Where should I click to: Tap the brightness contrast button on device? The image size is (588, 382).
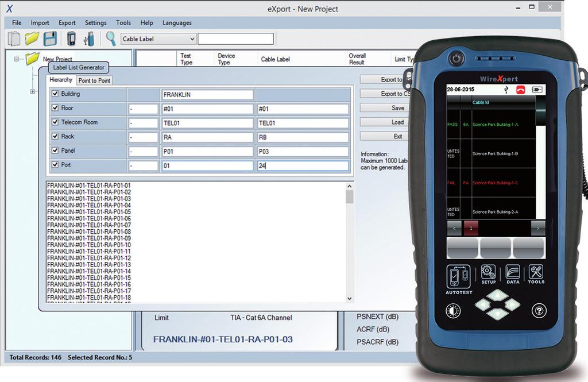[x=453, y=311]
